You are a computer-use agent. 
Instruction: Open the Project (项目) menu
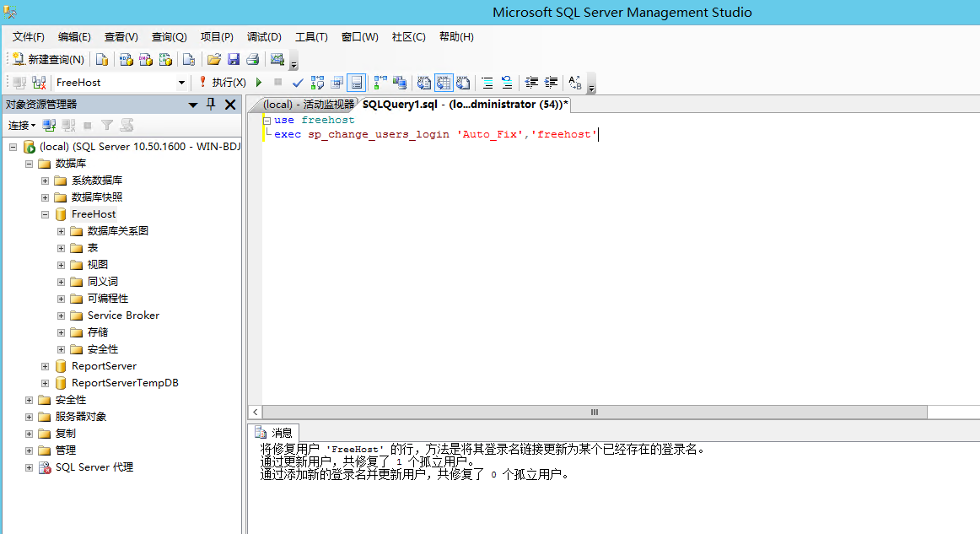tap(216, 37)
